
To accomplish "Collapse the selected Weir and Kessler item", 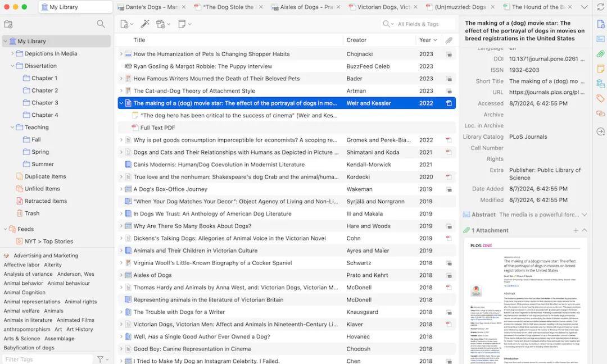I will point(121,103).
